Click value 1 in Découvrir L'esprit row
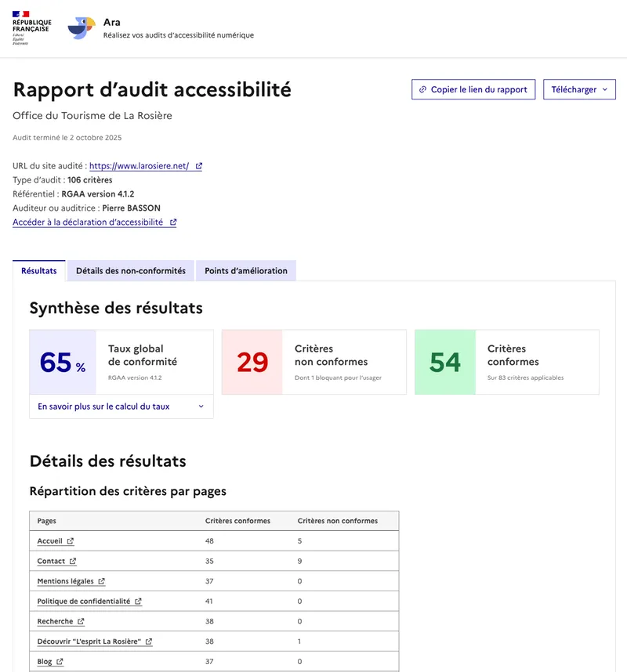The image size is (627, 672). [x=299, y=641]
